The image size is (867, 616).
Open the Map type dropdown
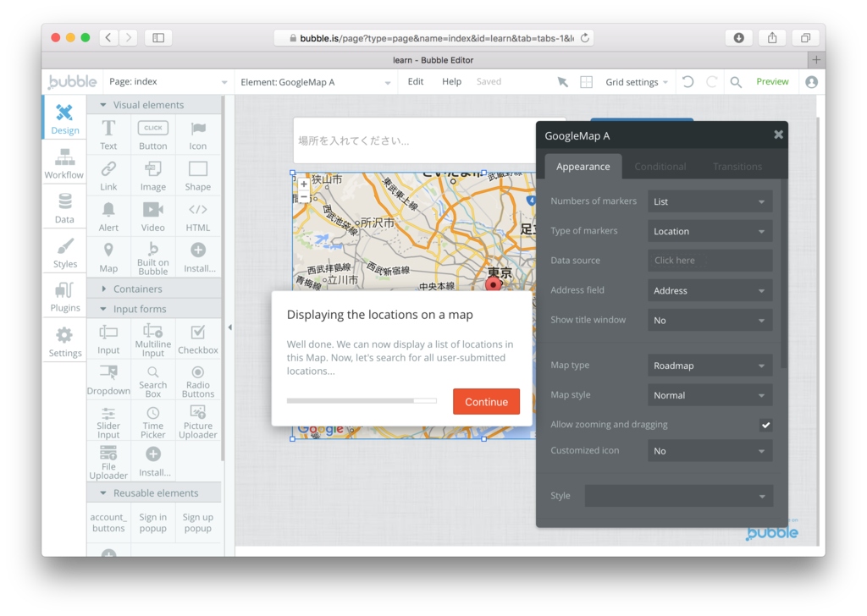pos(710,366)
